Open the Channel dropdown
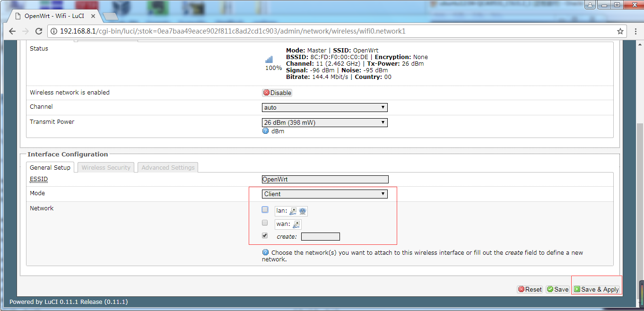Viewport: 644px width, 311px height. point(324,108)
